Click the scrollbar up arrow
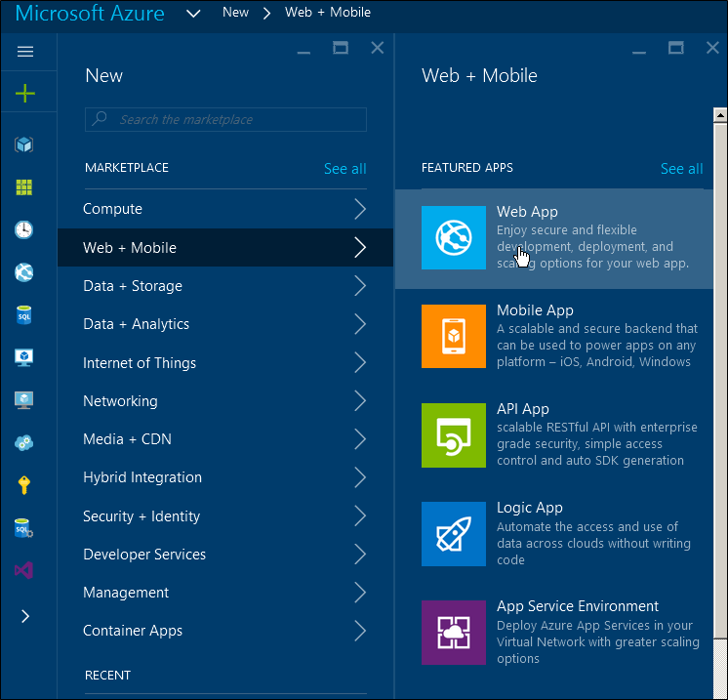This screenshot has height=700, width=728. pos(720,115)
